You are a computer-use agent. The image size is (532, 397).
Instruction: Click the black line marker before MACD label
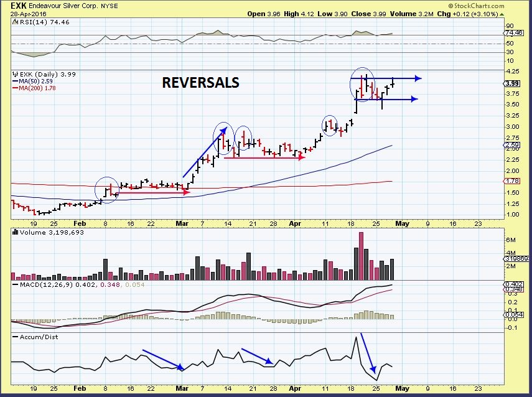[16, 285]
